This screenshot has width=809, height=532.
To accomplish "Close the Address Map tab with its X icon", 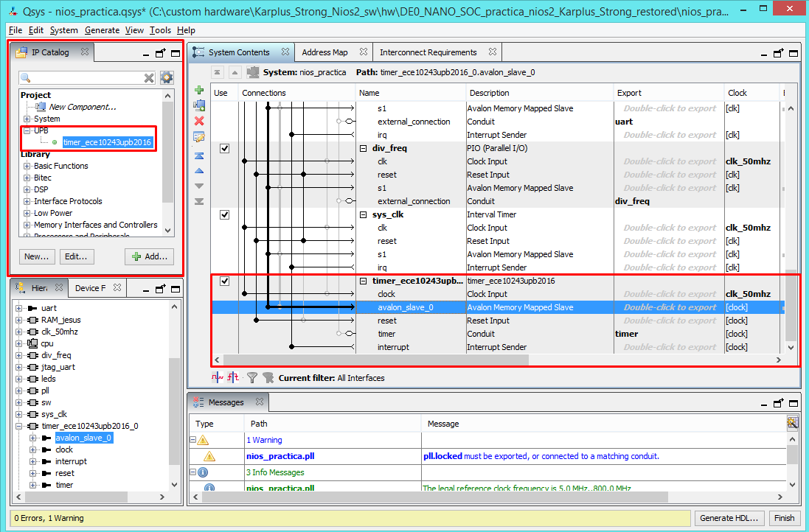I will click(x=364, y=52).
